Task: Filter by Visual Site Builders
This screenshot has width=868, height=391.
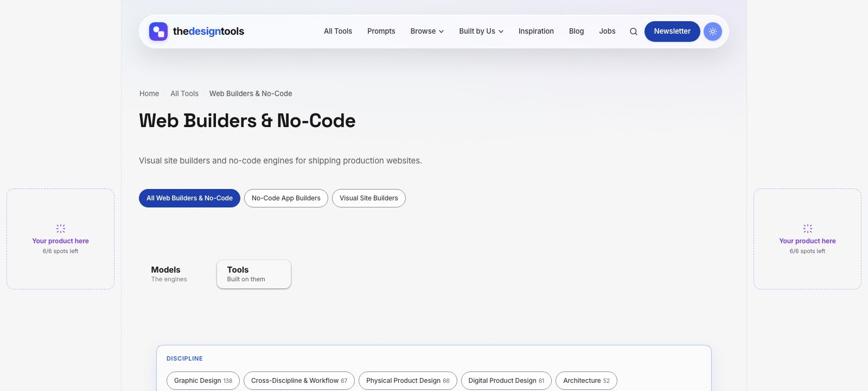Action: click(369, 198)
